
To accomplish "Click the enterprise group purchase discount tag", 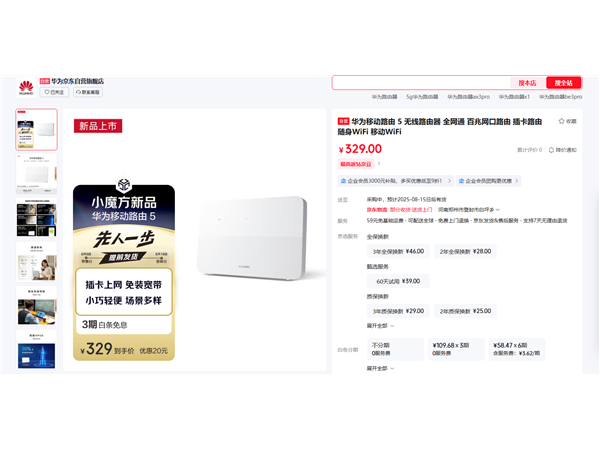I will (x=489, y=181).
